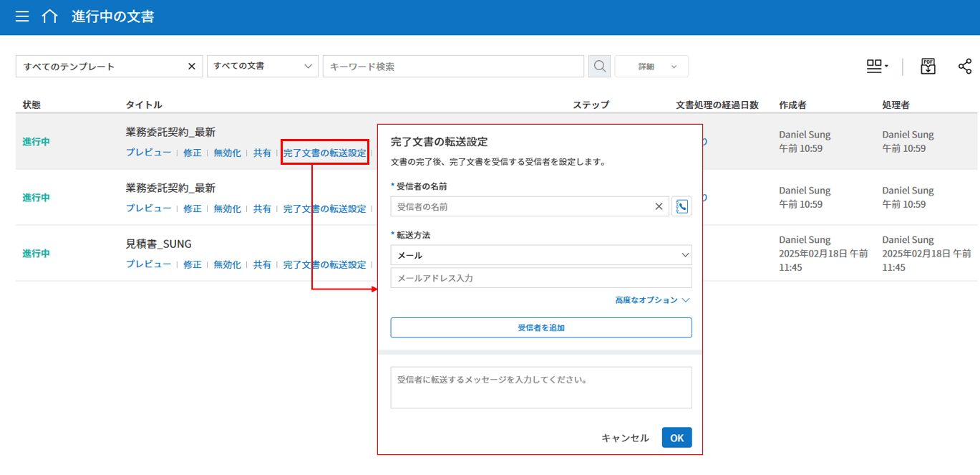Click the メールアドレス入力 field
The width and height of the screenshot is (980, 475).
point(540,278)
